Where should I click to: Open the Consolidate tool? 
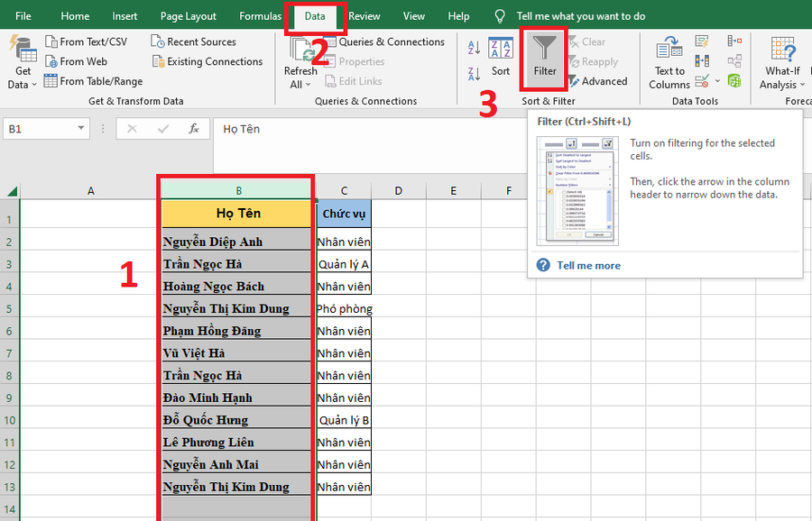coord(734,41)
